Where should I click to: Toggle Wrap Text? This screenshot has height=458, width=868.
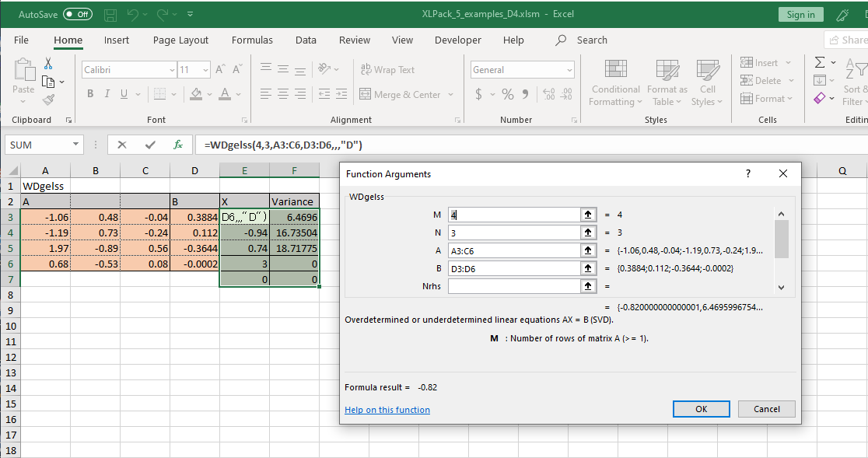pyautogui.click(x=387, y=70)
